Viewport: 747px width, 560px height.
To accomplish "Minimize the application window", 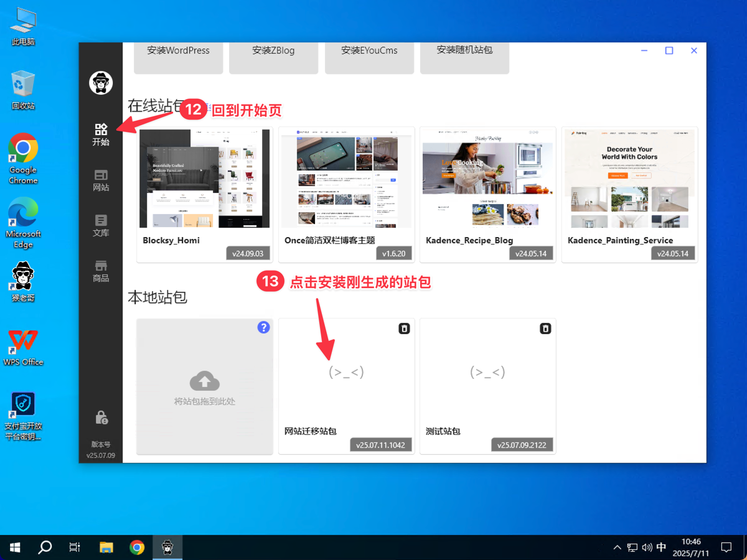I will click(644, 51).
